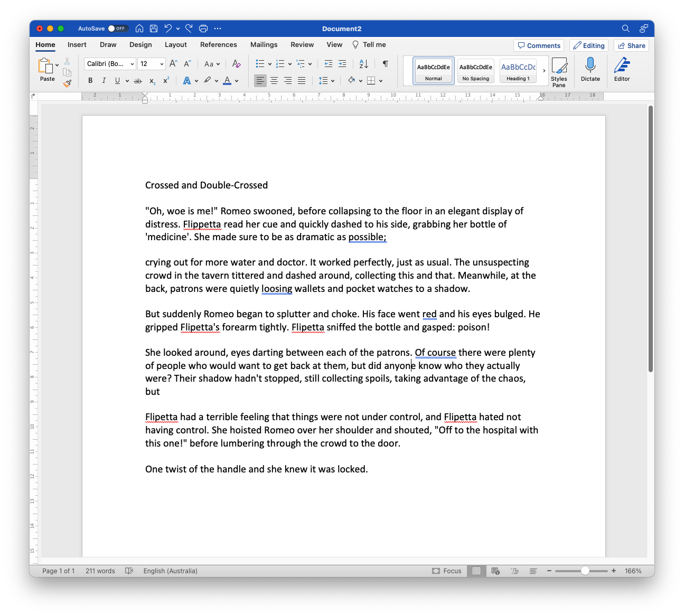The height and width of the screenshot is (616, 684).
Task: Switch to Web Layout view
Action: click(495, 571)
